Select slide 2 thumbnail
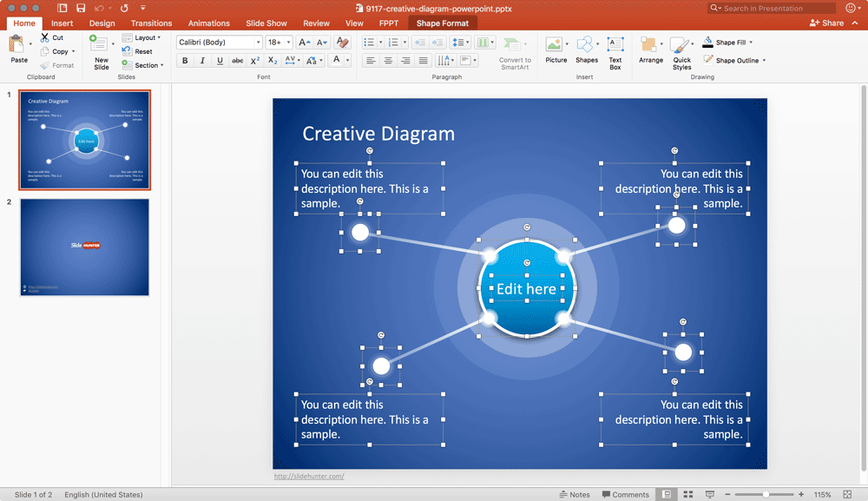Image resolution: width=868 pixels, height=501 pixels. coord(84,247)
